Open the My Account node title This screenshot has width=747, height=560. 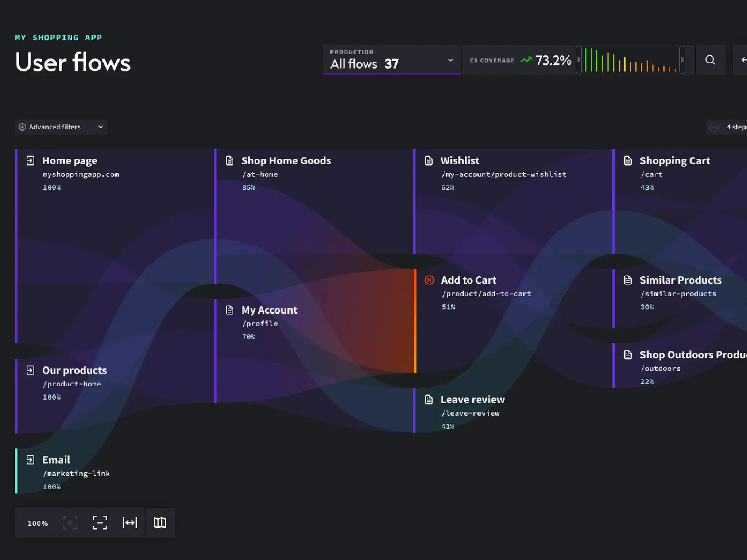pyautogui.click(x=270, y=310)
